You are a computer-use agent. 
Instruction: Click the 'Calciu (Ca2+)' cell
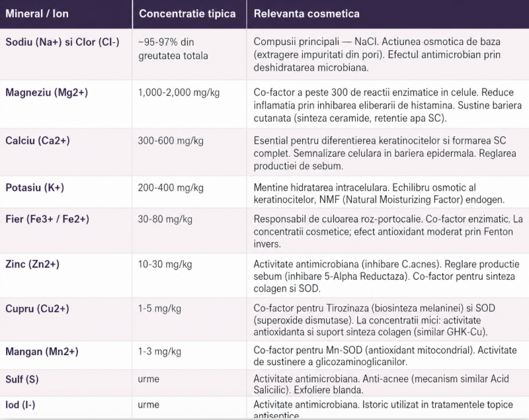(x=37, y=141)
